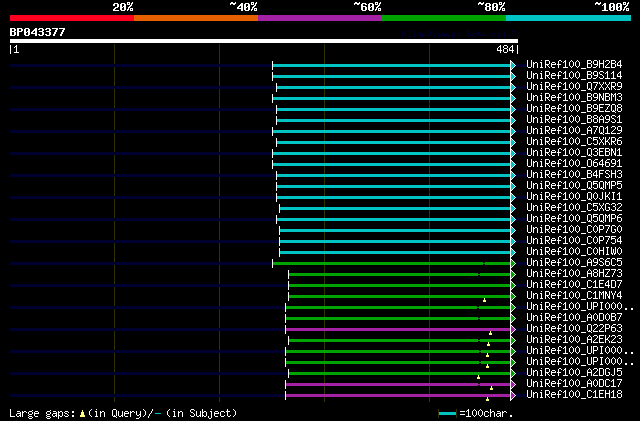Viewport: 640px width, 421px height.
Task: Select the UniRef100_Q0JKI1 label
Action: point(574,197)
